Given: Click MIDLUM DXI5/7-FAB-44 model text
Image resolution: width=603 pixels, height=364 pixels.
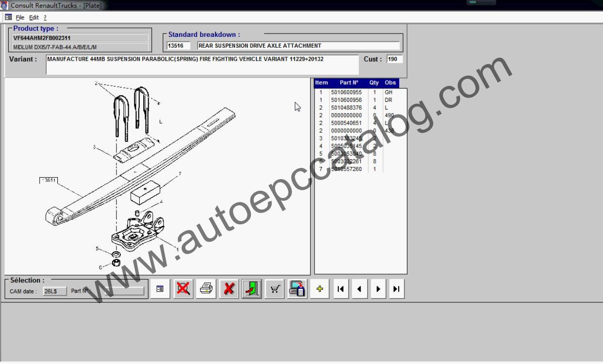Looking at the screenshot, I should (55, 47).
